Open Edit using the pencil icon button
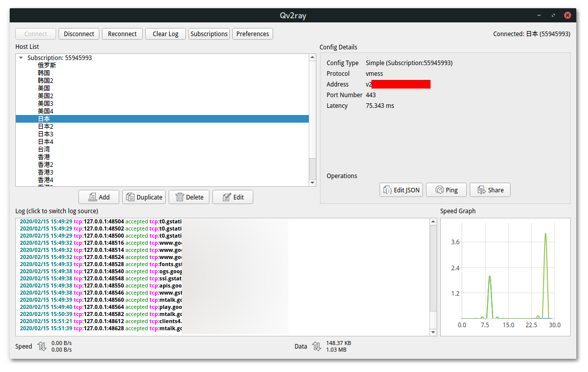Image resolution: width=588 pixels, height=372 pixels. pos(232,197)
